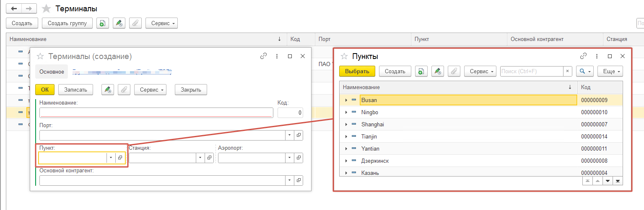Maximize the Пункты window
The image size is (644, 210).
610,56
